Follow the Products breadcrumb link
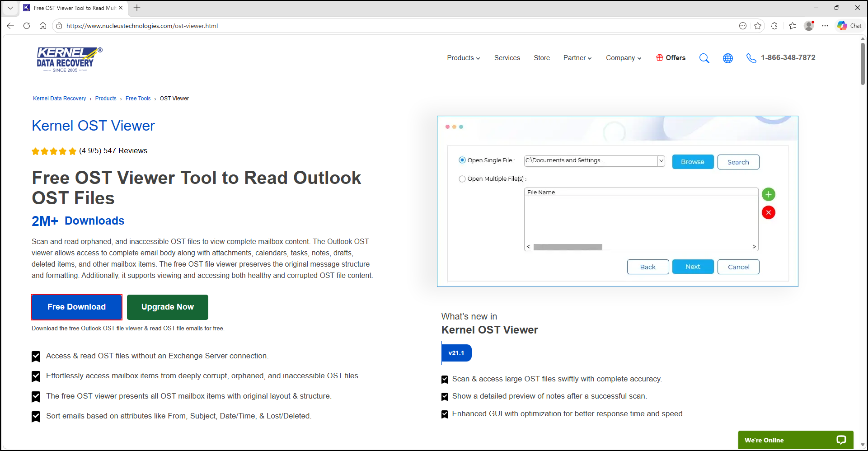Screen dimensions: 868x451 (x=106, y=99)
